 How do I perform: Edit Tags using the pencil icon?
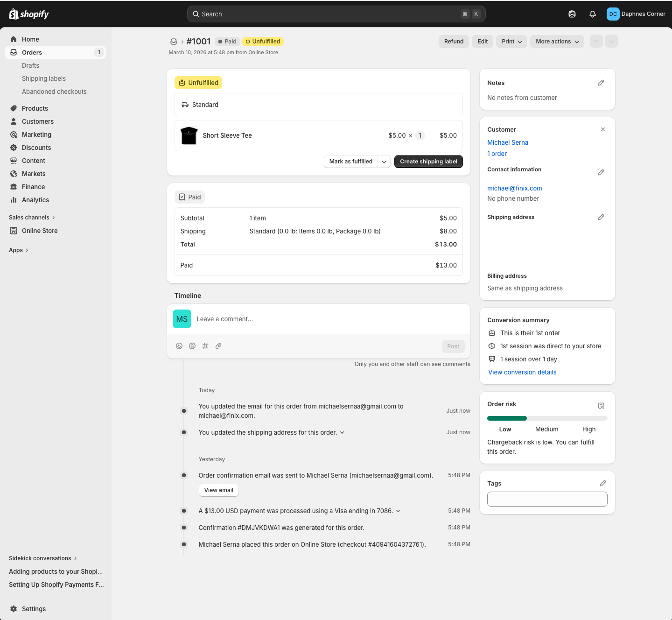602,483
